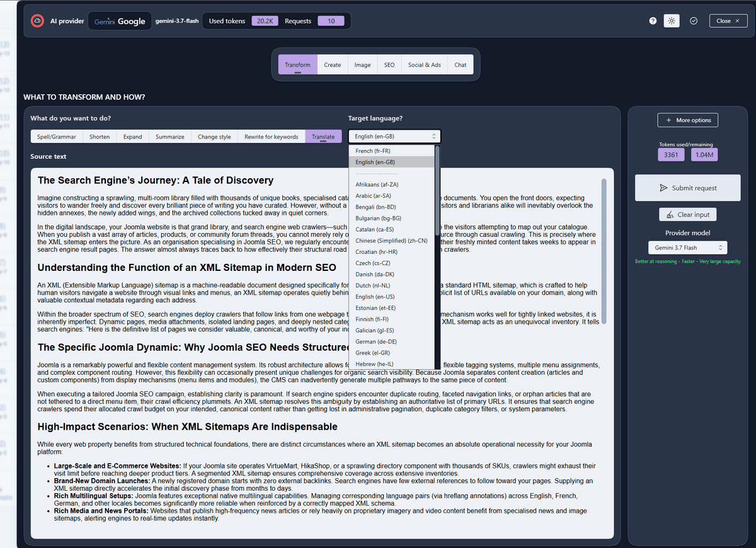Click the Gemini Google provider badge
The image size is (756, 548).
pyautogui.click(x=120, y=21)
